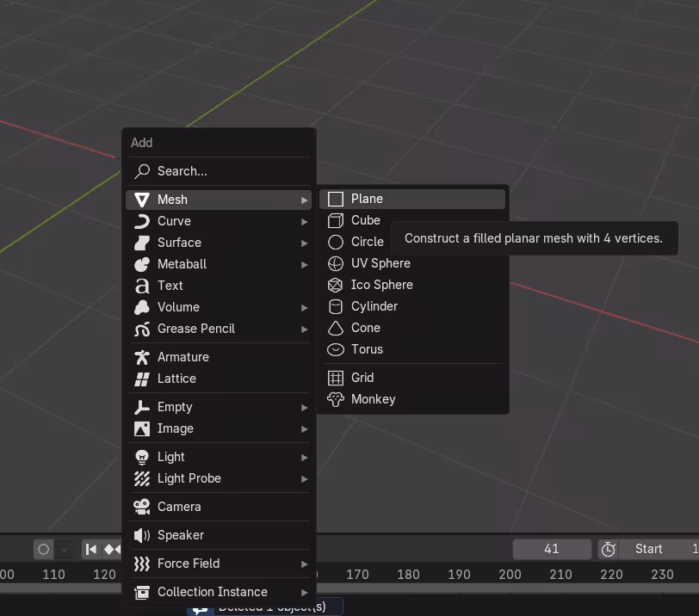Click the Start frame field

pyautogui.click(x=659, y=549)
